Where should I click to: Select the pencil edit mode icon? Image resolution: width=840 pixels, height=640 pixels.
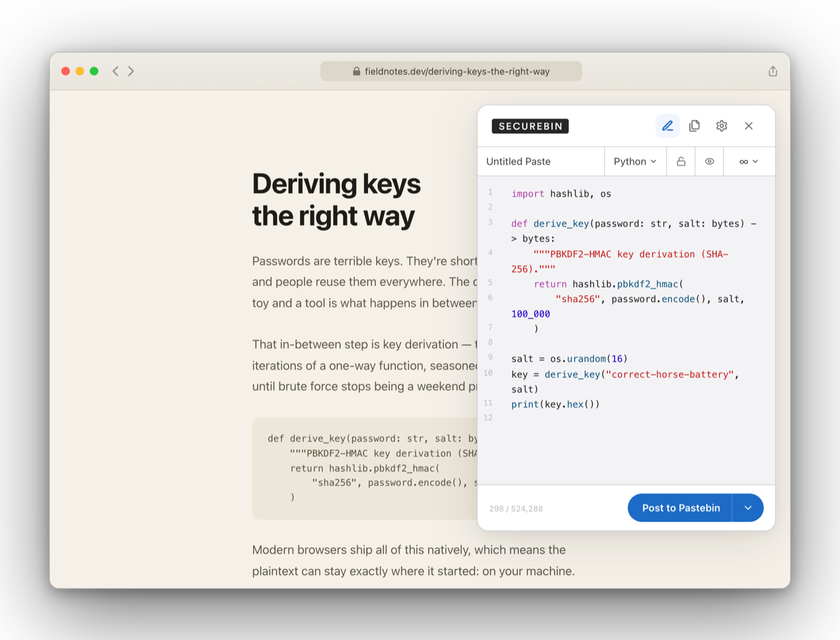click(667, 126)
